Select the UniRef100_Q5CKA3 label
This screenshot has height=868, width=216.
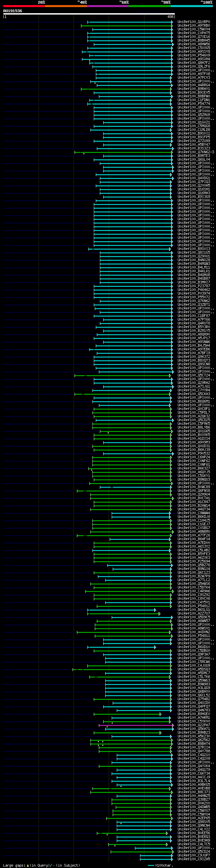click(194, 394)
